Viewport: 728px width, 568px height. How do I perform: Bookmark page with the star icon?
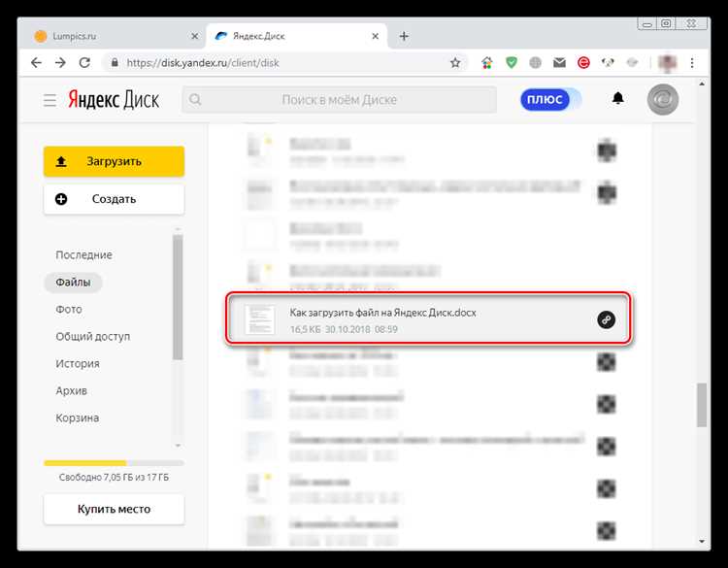point(455,63)
